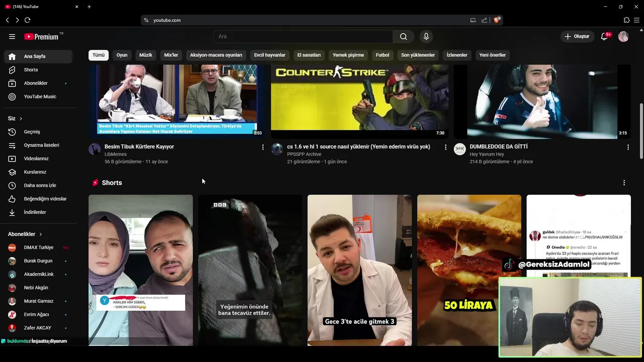
Task: Open Kurslarınız
Action: (39, 172)
